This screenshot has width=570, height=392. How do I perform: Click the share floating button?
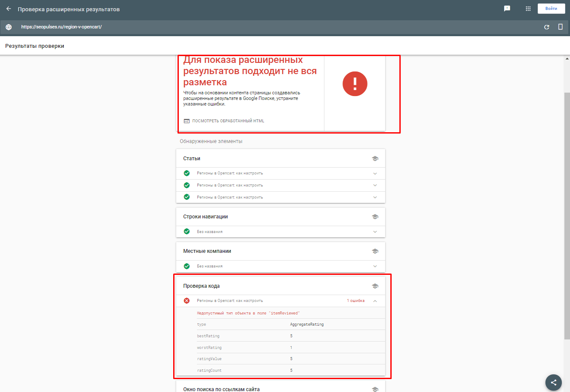554,382
